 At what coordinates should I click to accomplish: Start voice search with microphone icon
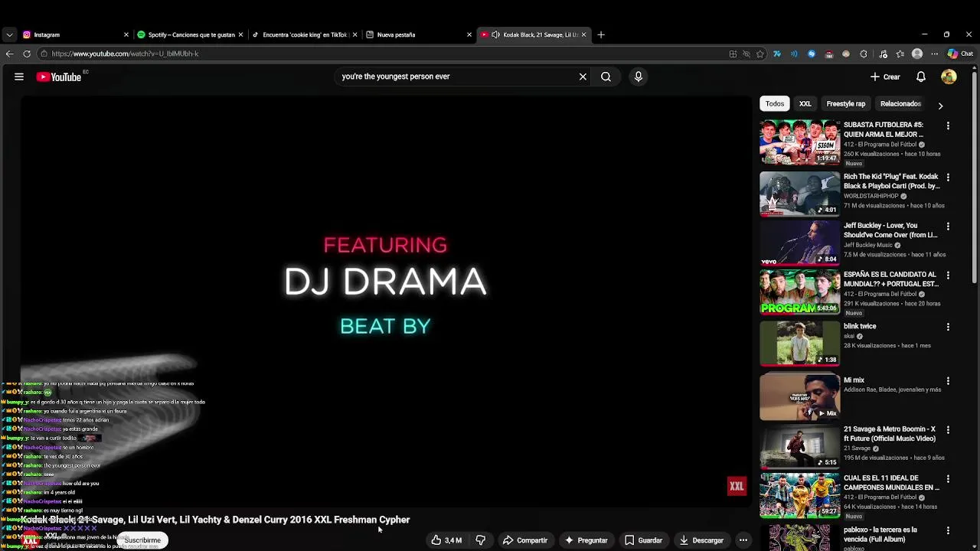[638, 77]
